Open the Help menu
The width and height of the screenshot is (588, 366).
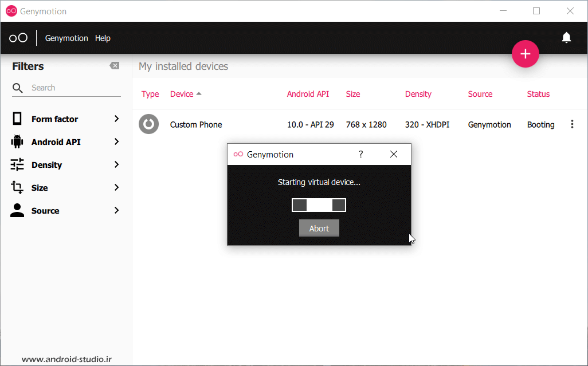103,38
